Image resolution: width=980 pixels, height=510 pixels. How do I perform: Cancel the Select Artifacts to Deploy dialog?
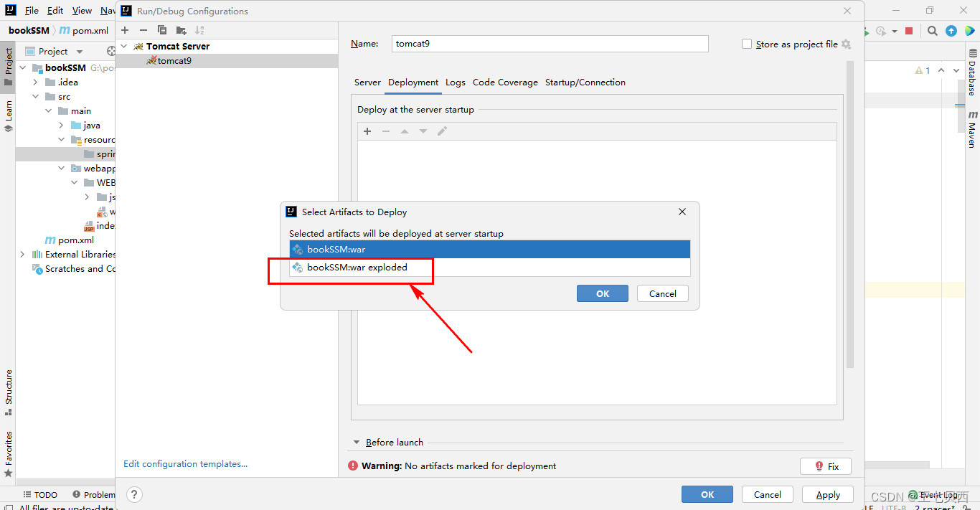[x=663, y=293]
